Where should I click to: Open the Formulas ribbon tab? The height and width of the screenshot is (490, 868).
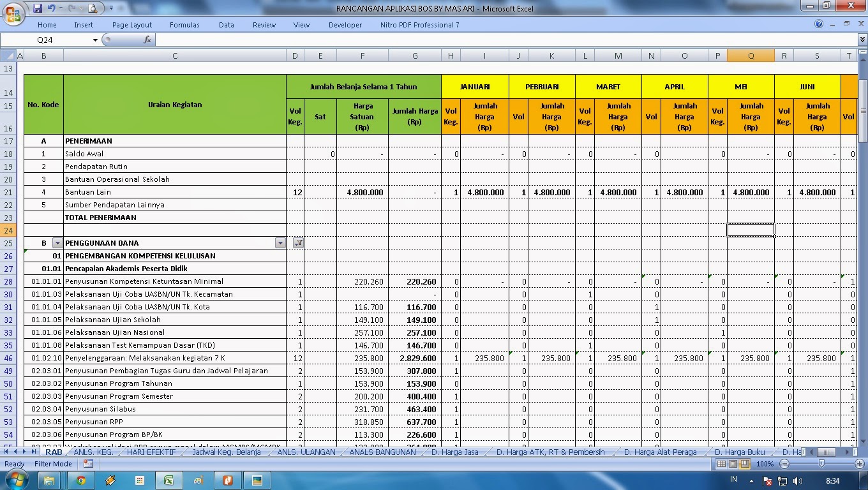[184, 25]
